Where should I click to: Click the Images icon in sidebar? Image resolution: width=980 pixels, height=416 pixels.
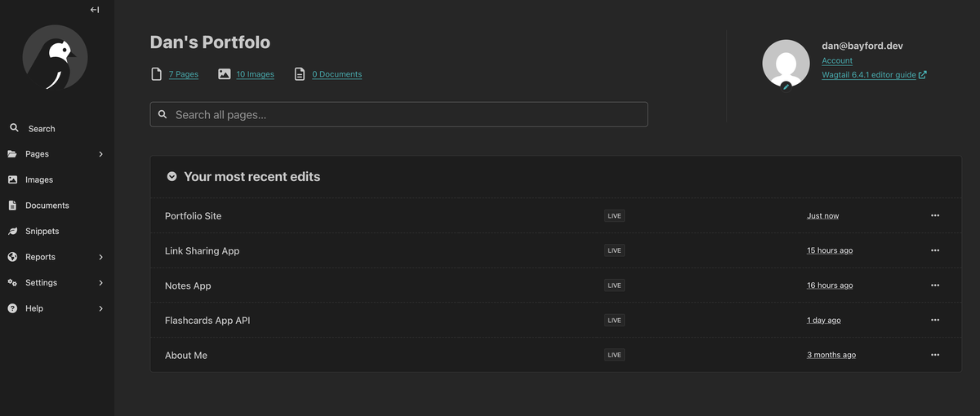click(x=12, y=179)
